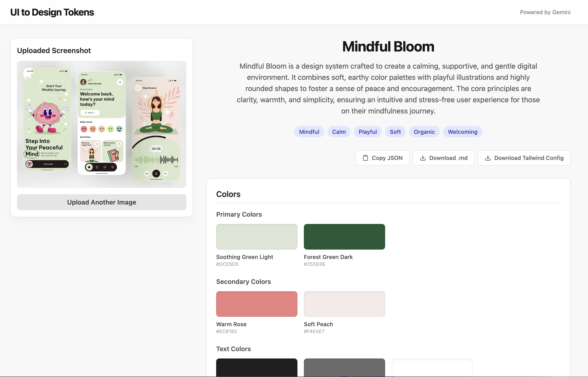Click the clipboard icon on Copy JSON

click(x=365, y=158)
